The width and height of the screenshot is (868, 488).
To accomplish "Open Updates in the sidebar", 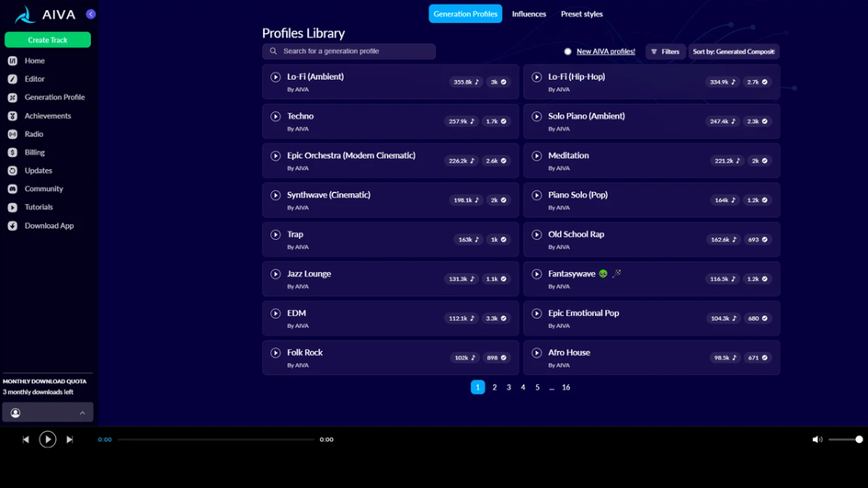I will point(30,170).
